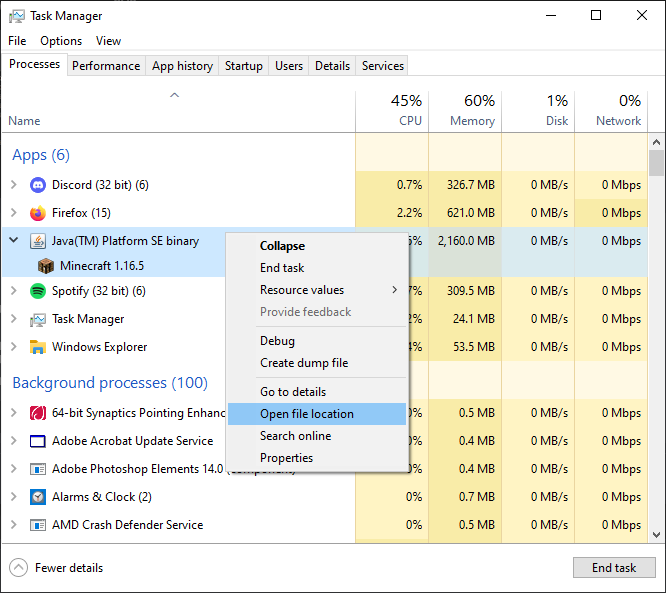This screenshot has width=666, height=593.
Task: Click the Java Platform SE binary icon
Action: click(38, 241)
